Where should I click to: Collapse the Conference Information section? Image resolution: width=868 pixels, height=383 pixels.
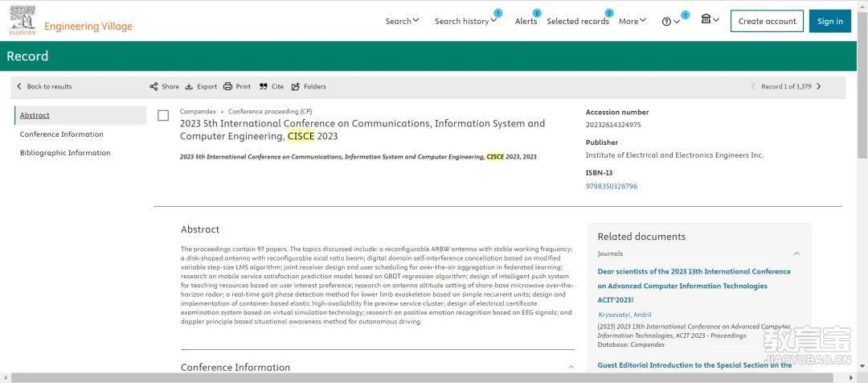click(x=571, y=367)
